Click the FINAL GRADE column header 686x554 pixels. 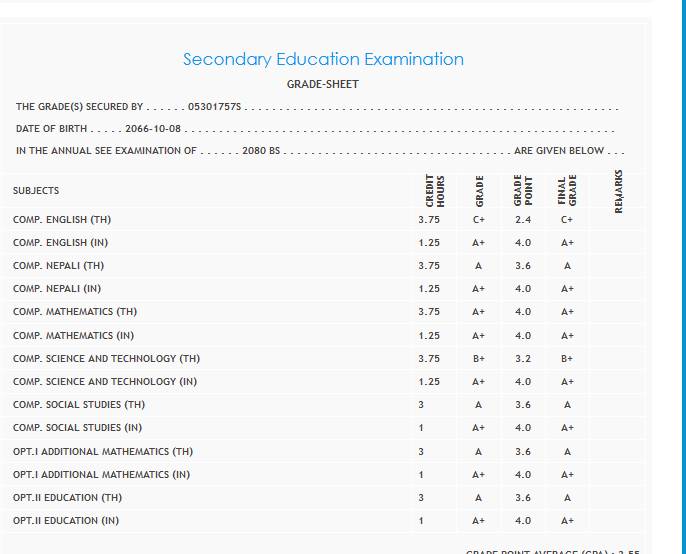(x=567, y=190)
